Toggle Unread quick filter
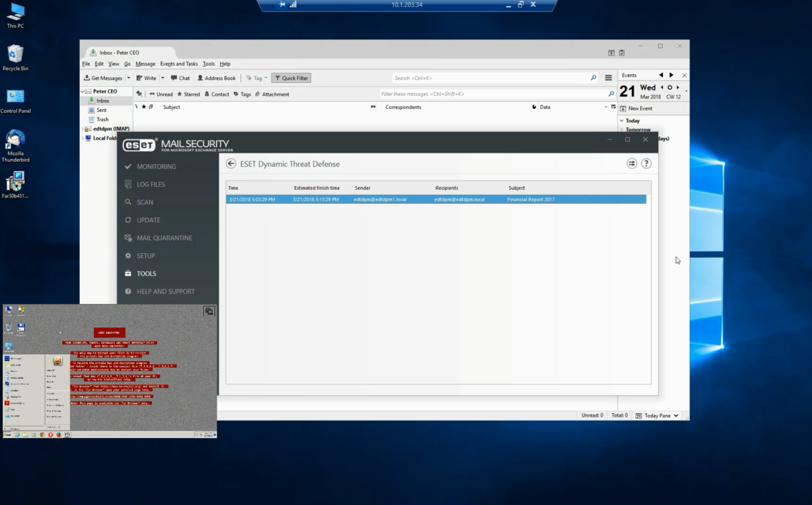 point(161,94)
